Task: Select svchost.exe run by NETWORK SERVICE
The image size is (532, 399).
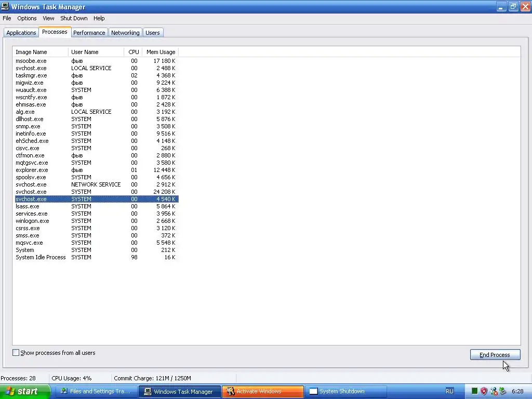Action: (96, 184)
